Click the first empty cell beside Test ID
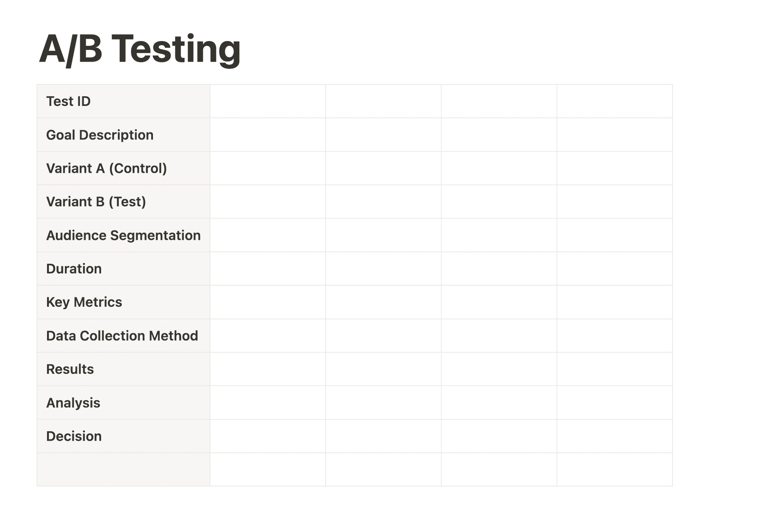This screenshot has width=764, height=532. point(268,101)
